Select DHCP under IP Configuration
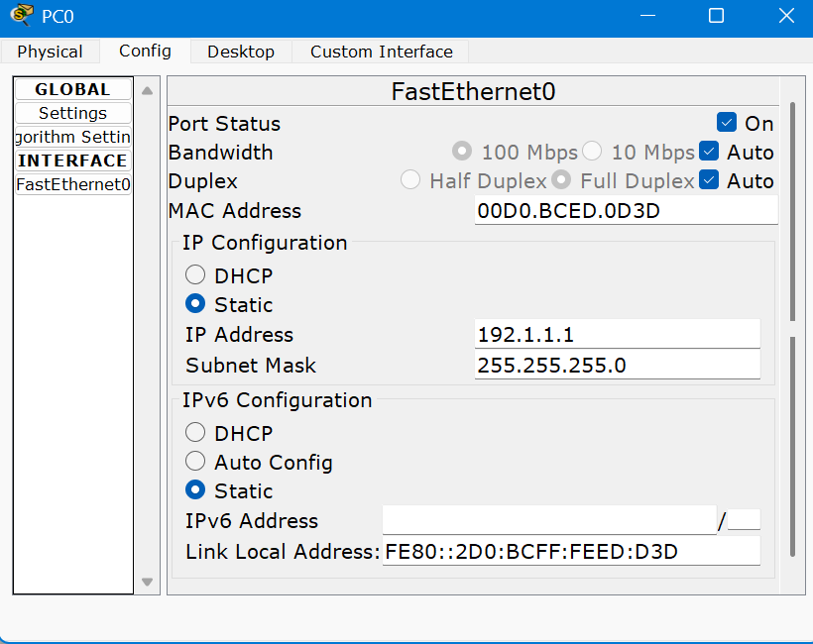 pyautogui.click(x=195, y=275)
